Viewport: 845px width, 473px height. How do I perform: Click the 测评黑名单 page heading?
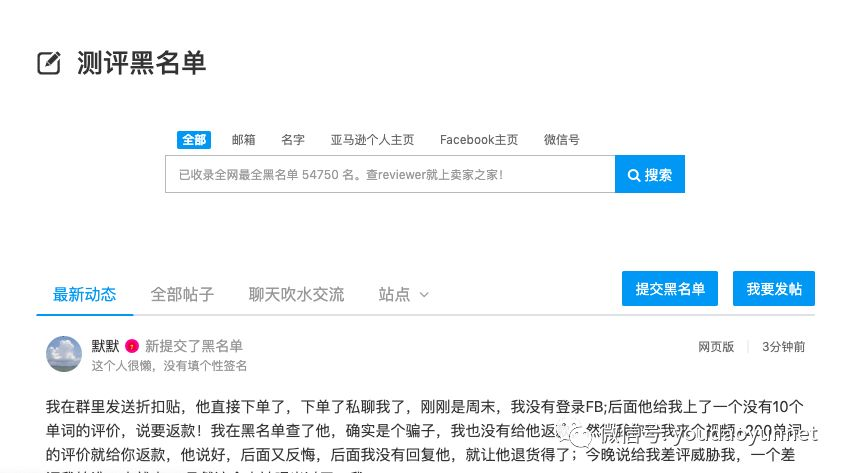coord(141,63)
